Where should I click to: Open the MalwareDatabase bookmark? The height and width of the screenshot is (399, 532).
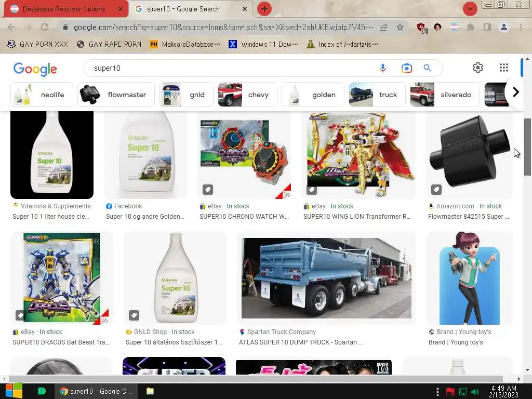[x=184, y=44]
